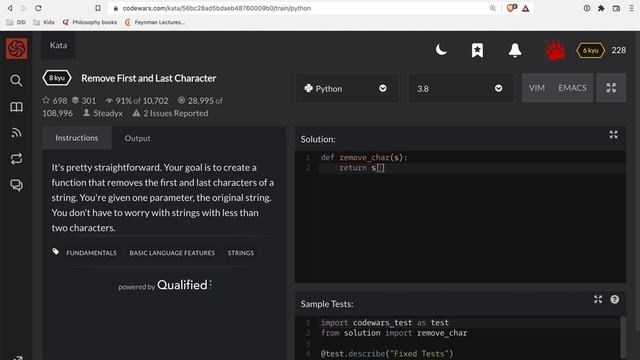The height and width of the screenshot is (360, 640).
Task: Click sample tests line from solution import
Action: pos(394,333)
